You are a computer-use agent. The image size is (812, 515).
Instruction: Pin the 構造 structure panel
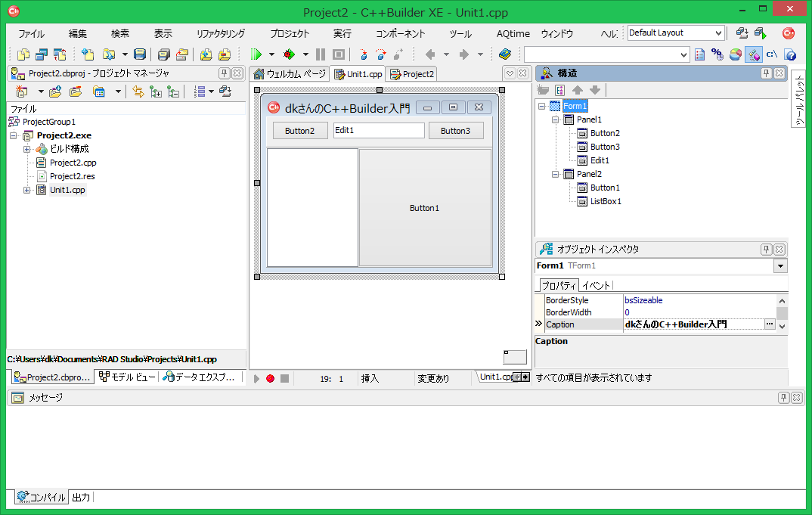pos(766,73)
